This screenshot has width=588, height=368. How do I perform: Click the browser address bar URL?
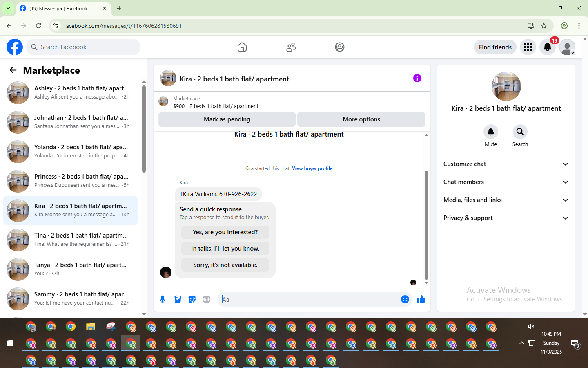click(x=123, y=26)
